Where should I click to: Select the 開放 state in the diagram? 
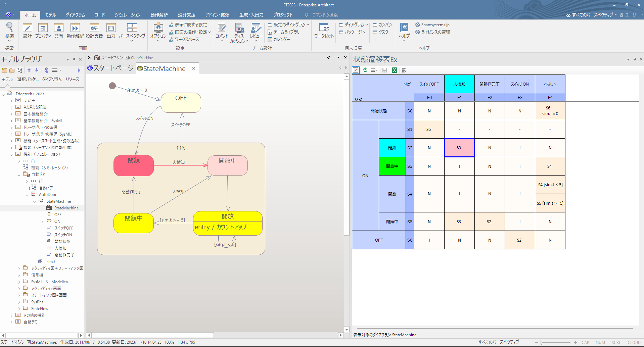[228, 223]
